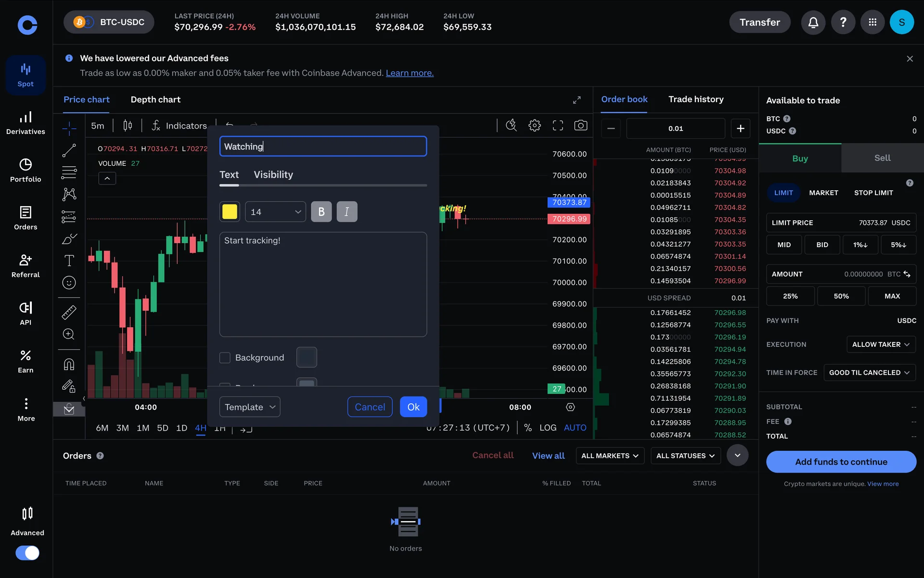The height and width of the screenshot is (578, 924).
Task: Take a chart snapshot with camera icon
Action: pos(580,126)
